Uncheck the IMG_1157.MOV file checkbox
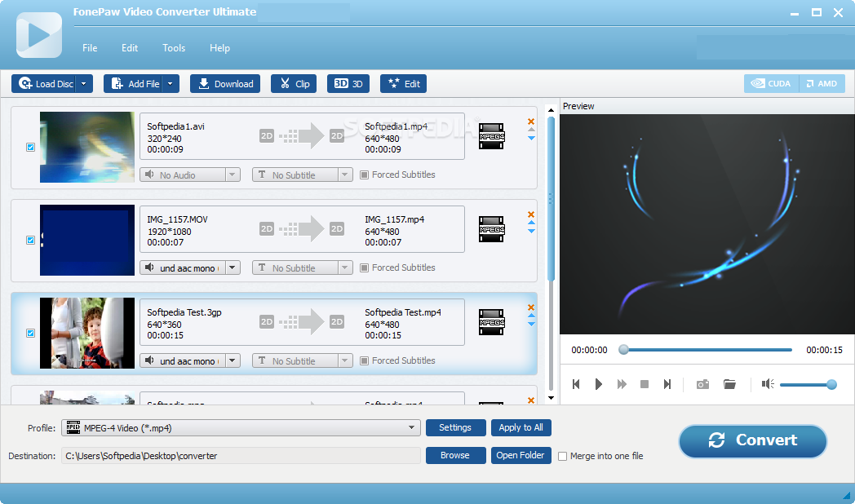The height and width of the screenshot is (504, 855). click(x=30, y=241)
